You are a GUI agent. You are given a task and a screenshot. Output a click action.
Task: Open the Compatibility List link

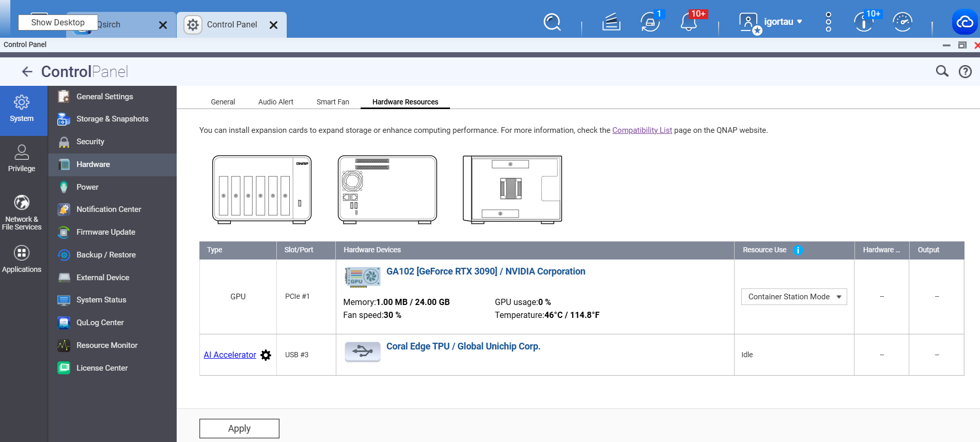642,130
